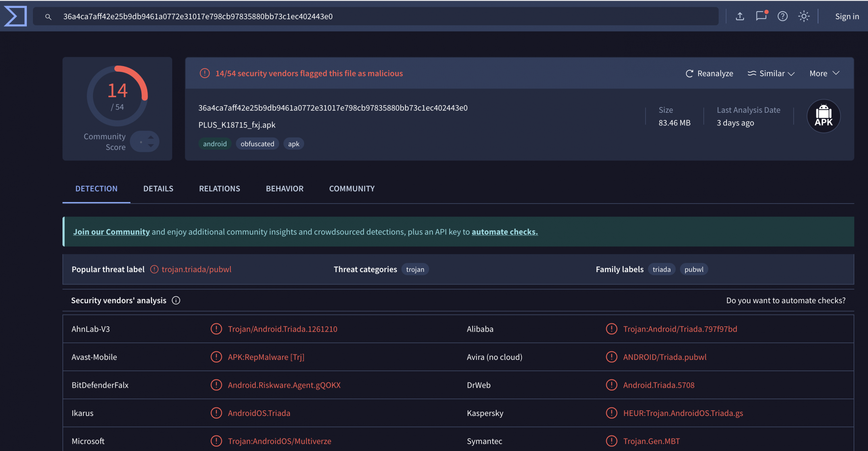Screen dimensions: 868x451
Task: Click the obfuscated tag
Action: 257,144
